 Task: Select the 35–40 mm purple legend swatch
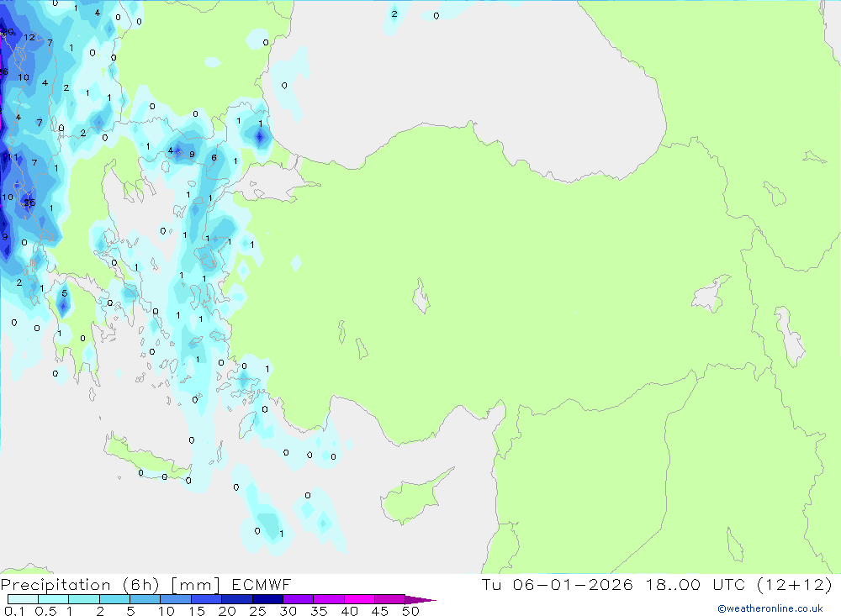tap(328, 599)
